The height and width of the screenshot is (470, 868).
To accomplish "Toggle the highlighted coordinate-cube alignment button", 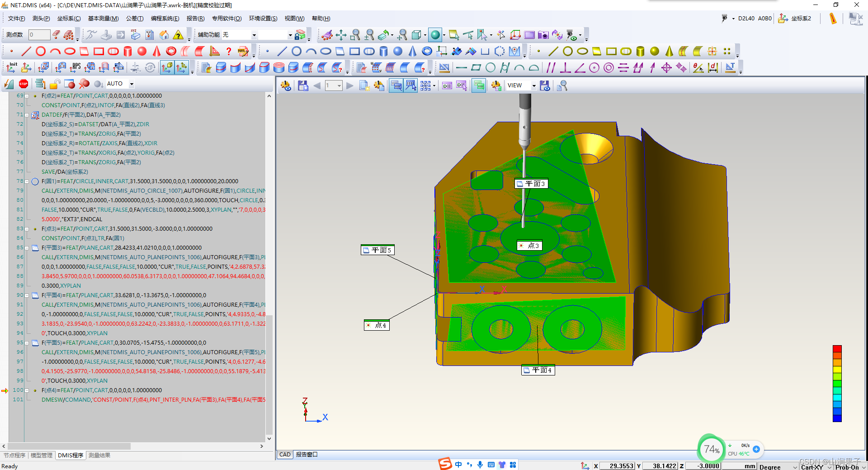I will [167, 68].
